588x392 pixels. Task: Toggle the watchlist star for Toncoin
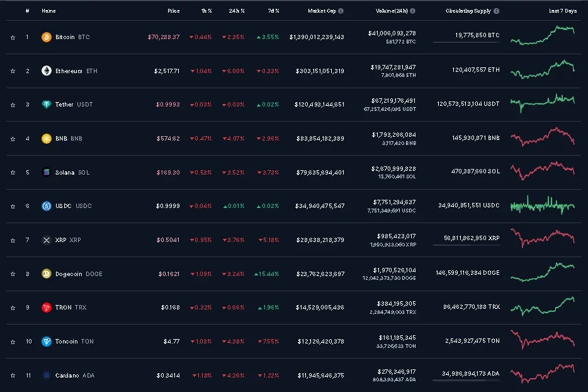point(13,342)
